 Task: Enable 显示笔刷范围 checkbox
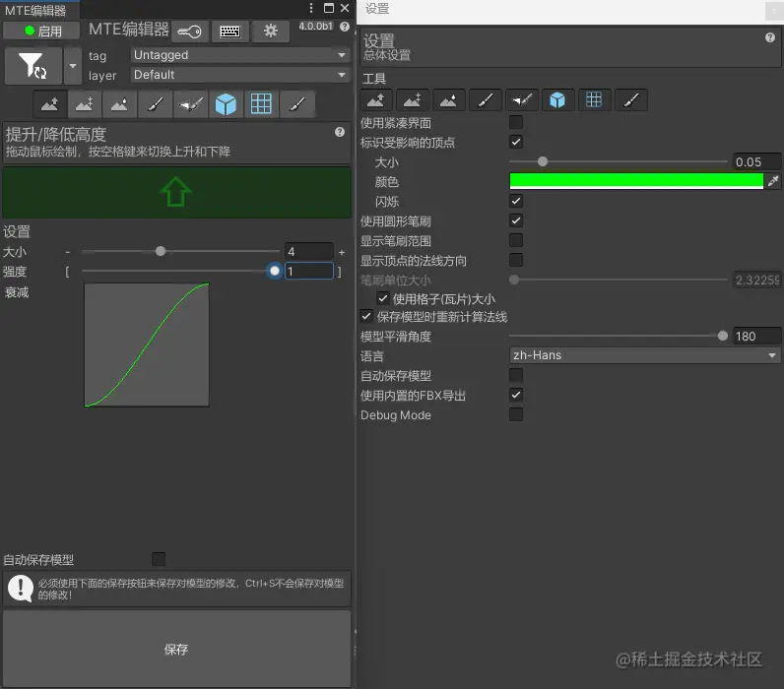pyautogui.click(x=516, y=240)
